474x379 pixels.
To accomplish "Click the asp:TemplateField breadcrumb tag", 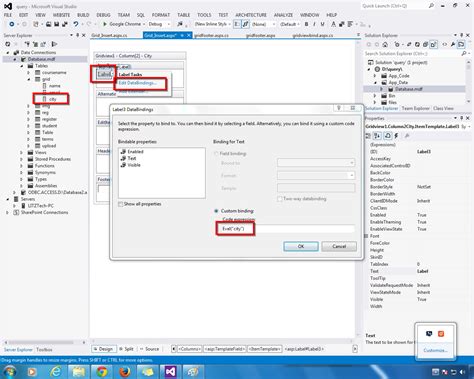I will click(x=225, y=349).
